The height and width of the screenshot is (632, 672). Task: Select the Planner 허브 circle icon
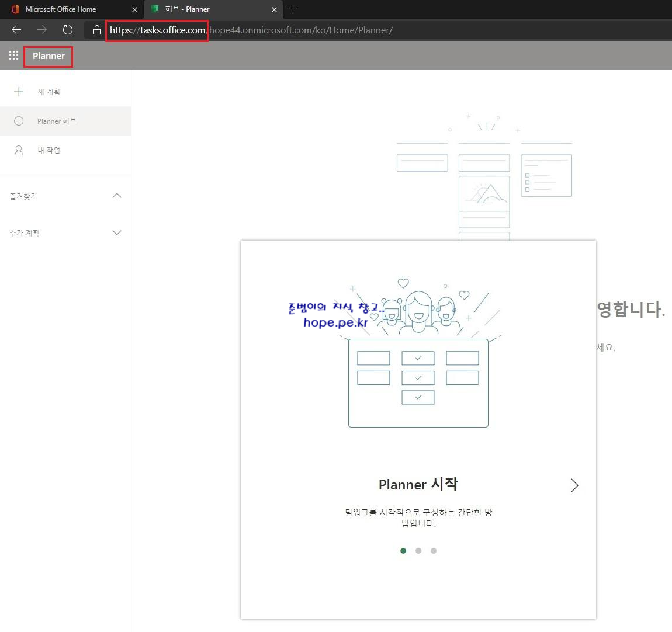pyautogui.click(x=19, y=121)
